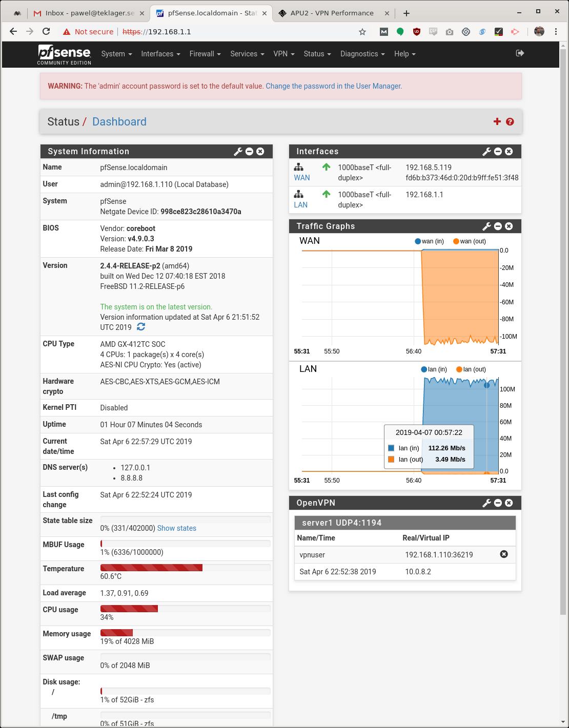Reload the browser page
The image size is (569, 728).
[x=46, y=32]
